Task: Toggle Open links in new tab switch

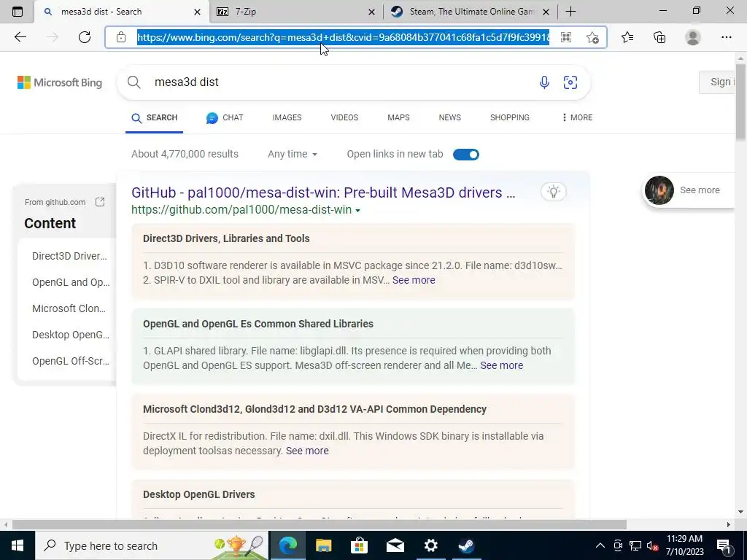Action: pyautogui.click(x=466, y=155)
